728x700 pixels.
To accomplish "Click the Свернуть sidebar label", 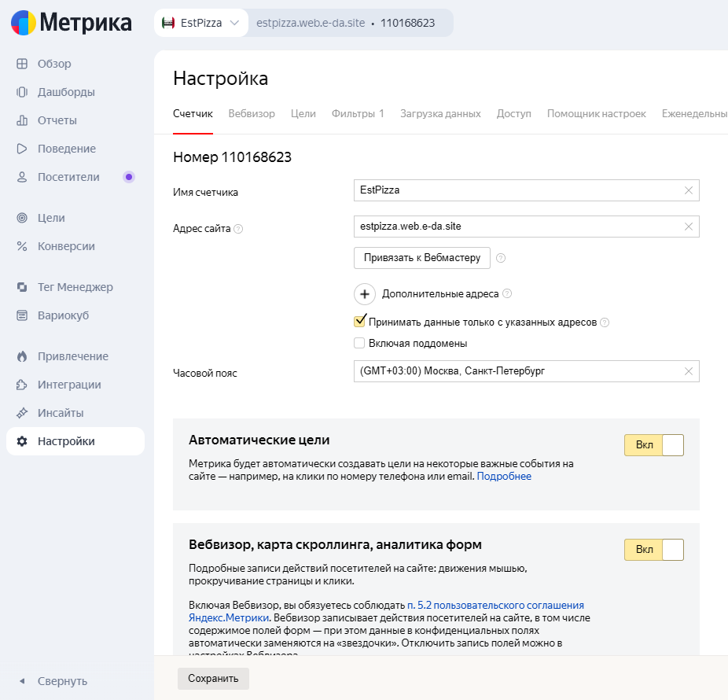I will point(63,681).
